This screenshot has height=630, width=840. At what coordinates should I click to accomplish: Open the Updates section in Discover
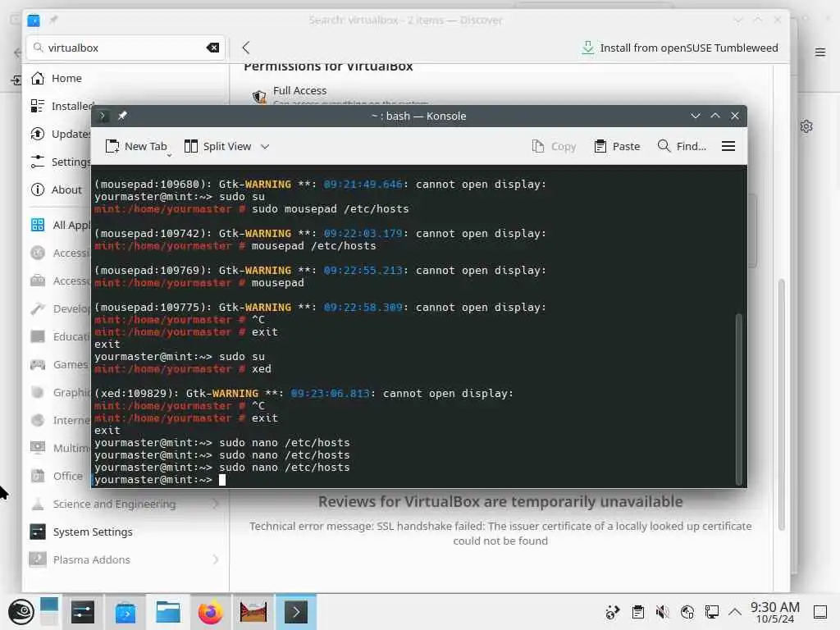click(x=60, y=134)
